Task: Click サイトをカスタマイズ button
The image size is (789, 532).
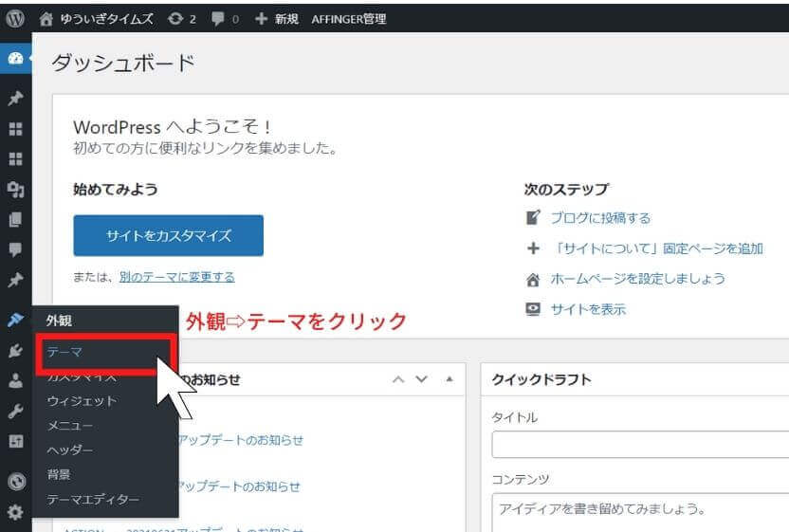Action: 169,235
